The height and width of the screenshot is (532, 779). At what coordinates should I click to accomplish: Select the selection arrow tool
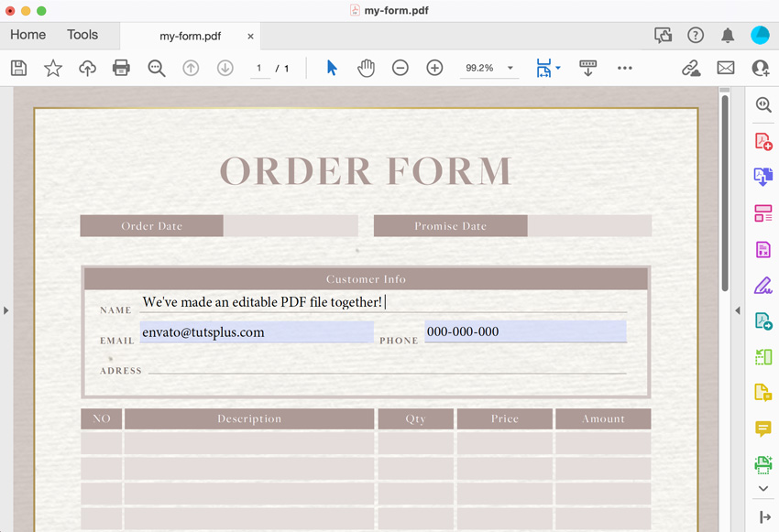point(331,67)
